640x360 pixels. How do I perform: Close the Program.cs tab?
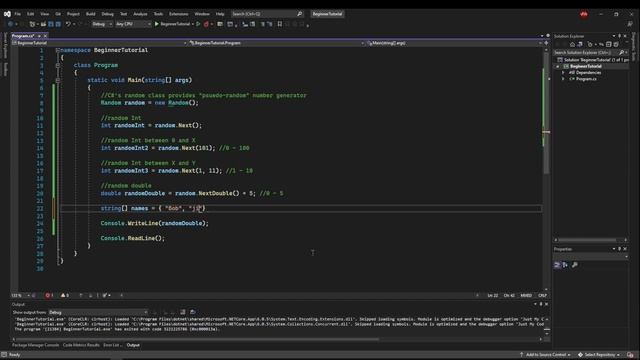(45, 36)
